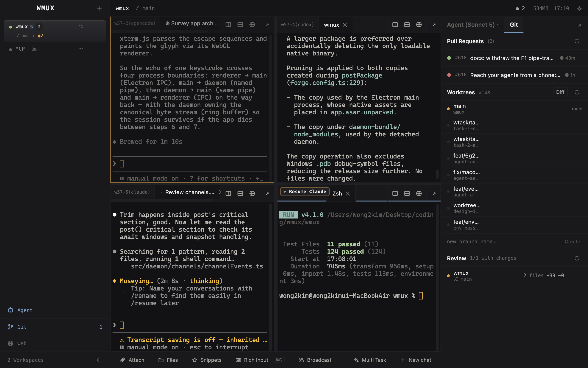
Task: Open Multi Task from the bottom toolbar
Action: (370, 360)
